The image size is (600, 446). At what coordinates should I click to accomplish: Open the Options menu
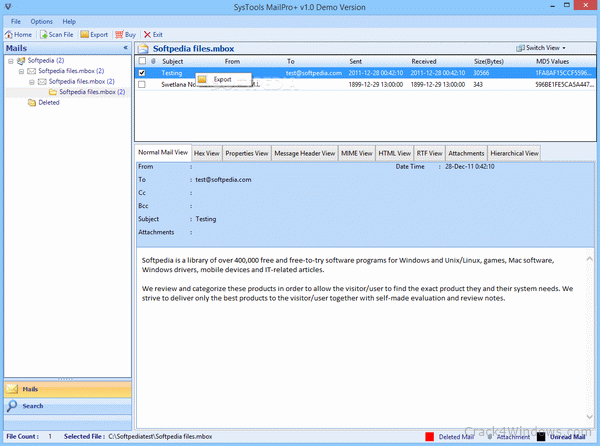point(41,21)
